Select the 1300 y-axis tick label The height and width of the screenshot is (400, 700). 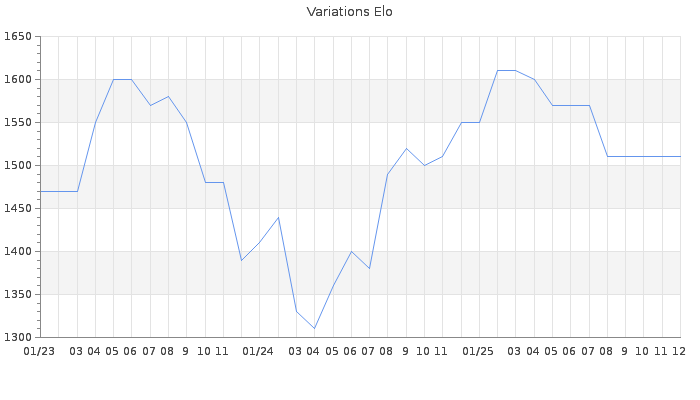pyautogui.click(x=17, y=337)
